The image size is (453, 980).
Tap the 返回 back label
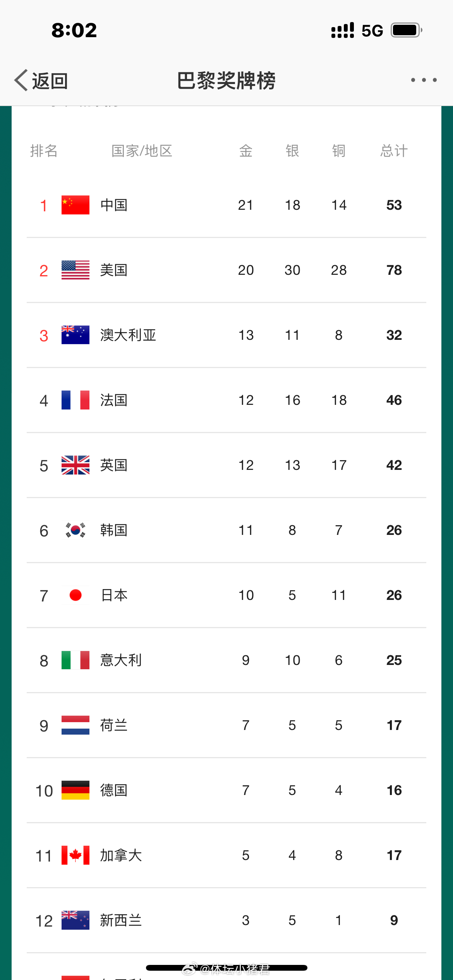click(x=50, y=81)
